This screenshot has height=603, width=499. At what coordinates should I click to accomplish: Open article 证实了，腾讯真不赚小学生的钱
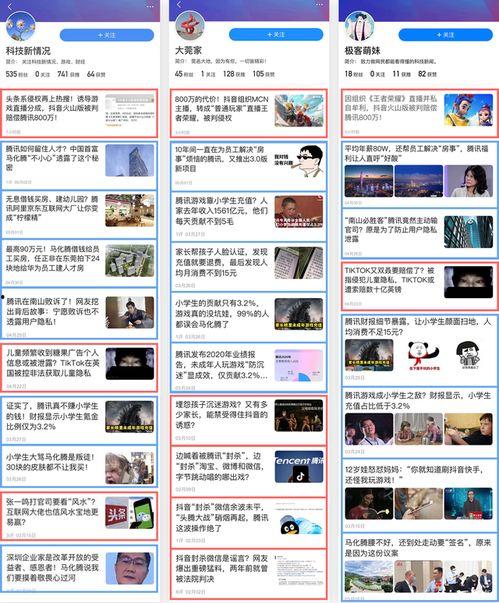pos(79,420)
